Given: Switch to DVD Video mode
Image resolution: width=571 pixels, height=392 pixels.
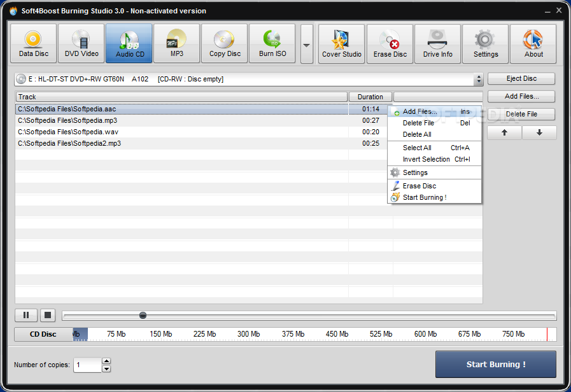Looking at the screenshot, I should pos(81,44).
